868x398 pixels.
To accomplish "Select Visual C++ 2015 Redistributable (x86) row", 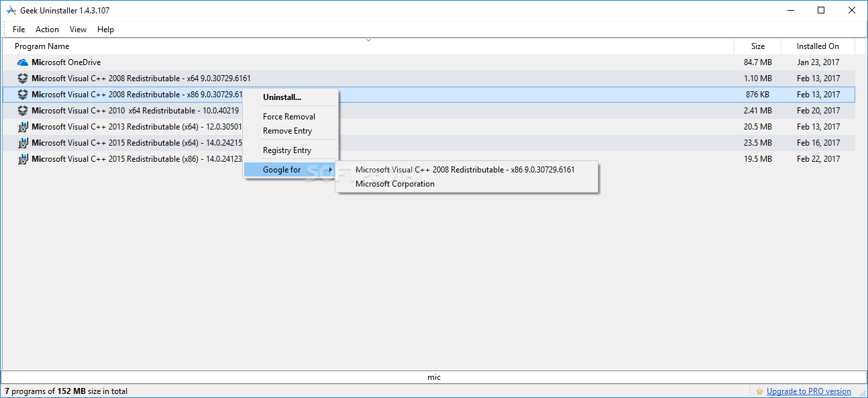I will (x=428, y=159).
